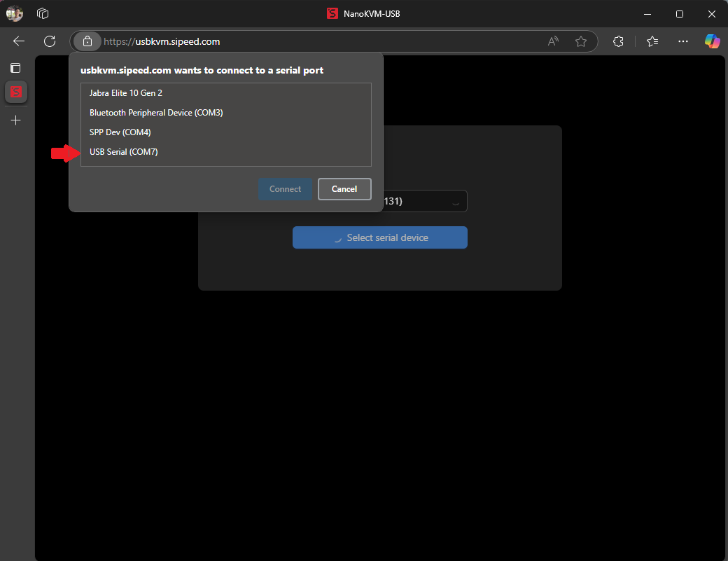Add this page to favorites star
The image size is (728, 561).
coord(581,41)
